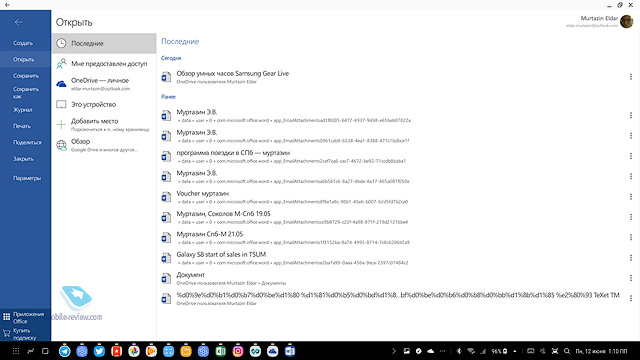Launch Telegram from the taskbar
Image resolution: width=640 pixels, height=360 pixels.
click(64, 351)
